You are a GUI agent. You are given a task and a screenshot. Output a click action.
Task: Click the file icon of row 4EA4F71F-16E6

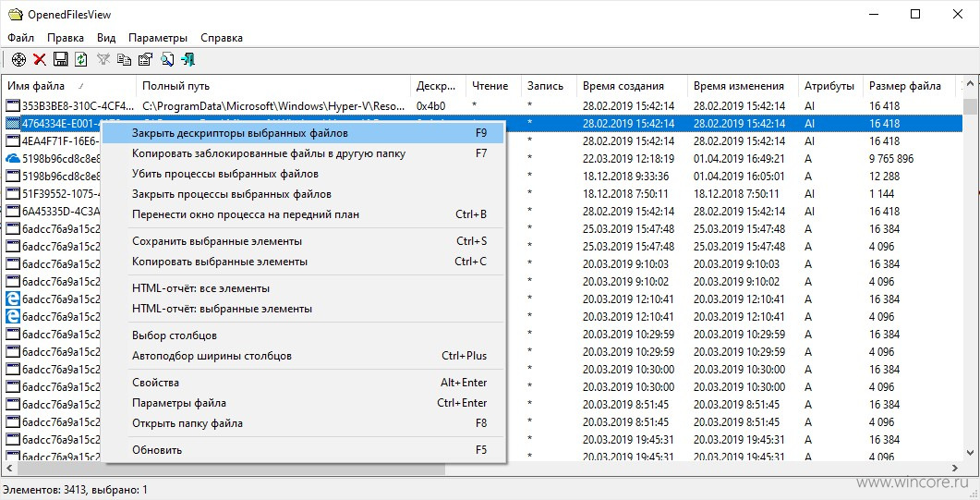pos(13,140)
